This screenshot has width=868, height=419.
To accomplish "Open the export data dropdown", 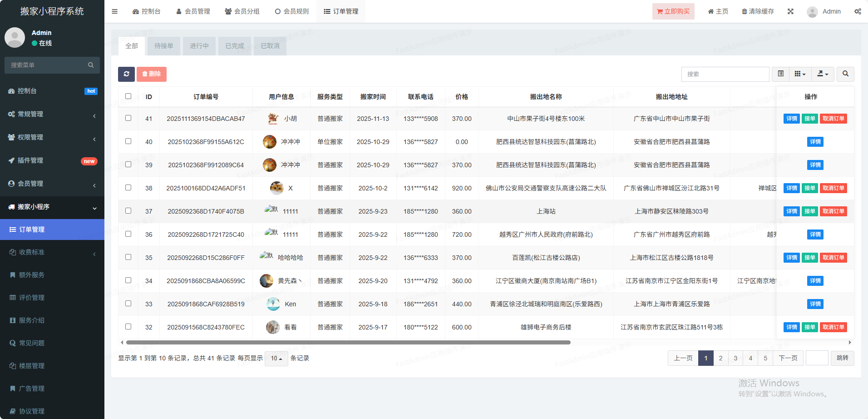I will click(x=823, y=74).
